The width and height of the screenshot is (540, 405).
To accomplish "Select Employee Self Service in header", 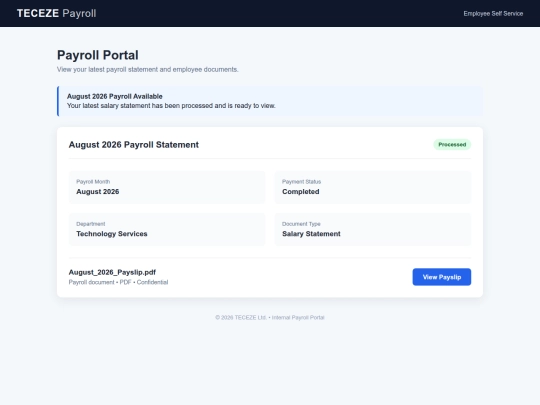I will coord(493,13).
